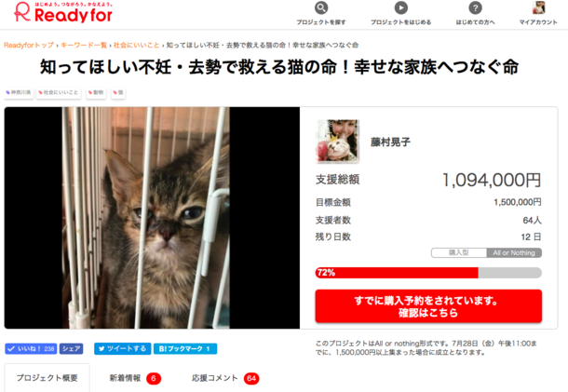Image resolution: width=568 pixels, height=392 pixels.
Task: Click the project owner 藤村晃子 profile photo
Action: tap(338, 142)
